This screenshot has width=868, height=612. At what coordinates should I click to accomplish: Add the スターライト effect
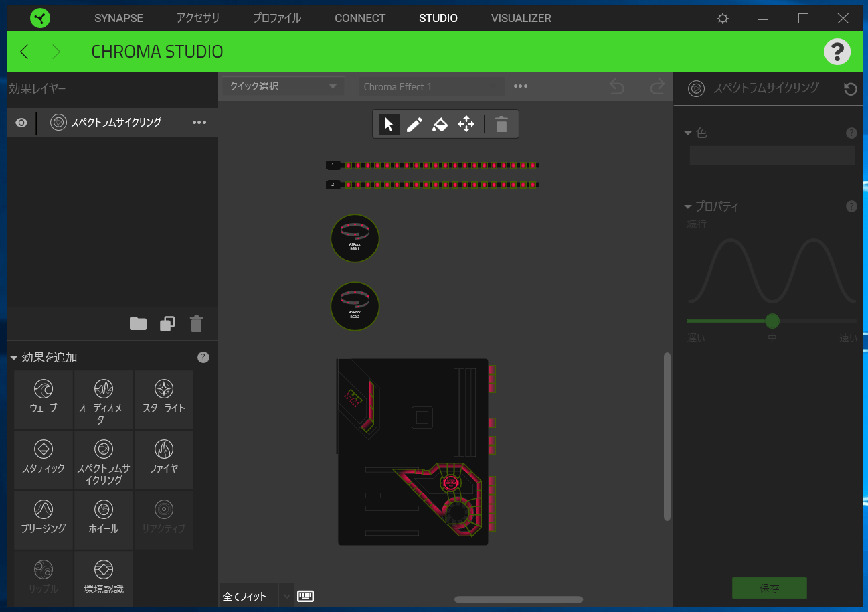tap(164, 400)
